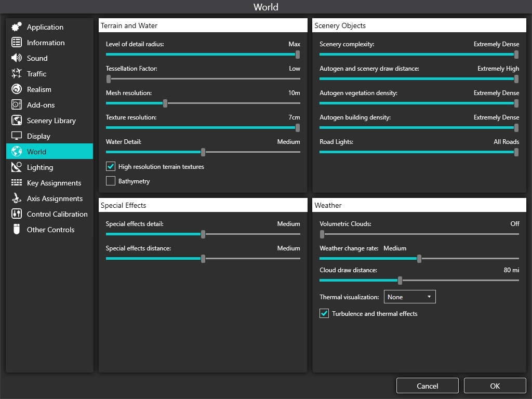Click the Realism icon in sidebar

17,89
